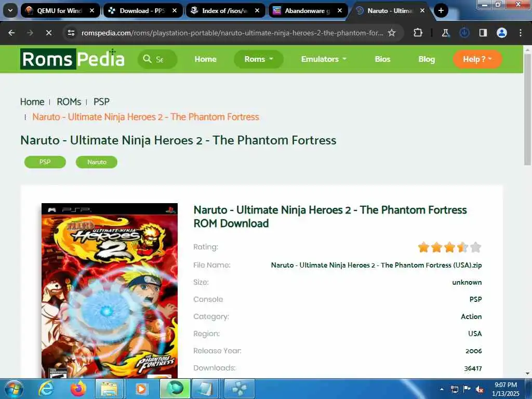This screenshot has width=532, height=399.
Task: Show downloads from the browser toolbar
Action: tap(464, 33)
